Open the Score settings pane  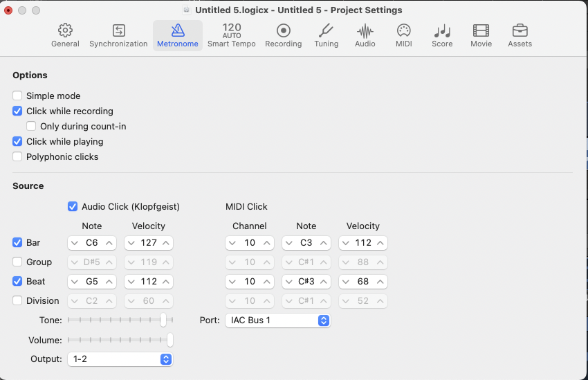(442, 35)
